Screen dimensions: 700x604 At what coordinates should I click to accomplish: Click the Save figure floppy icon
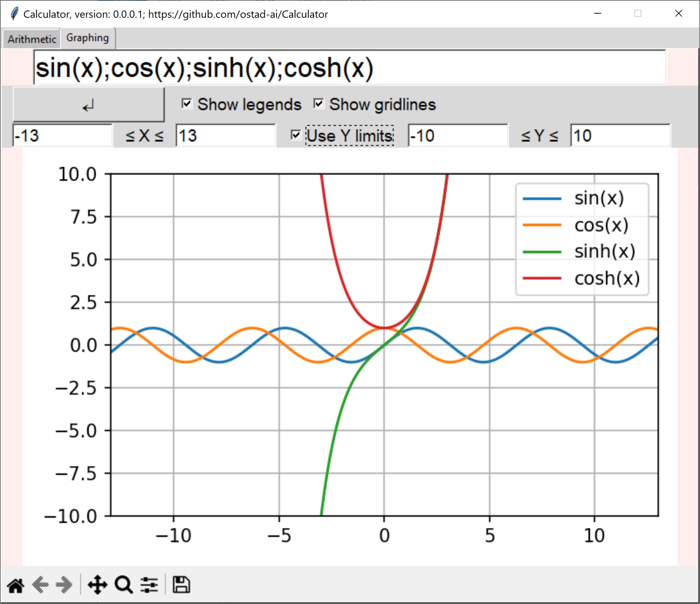181,585
